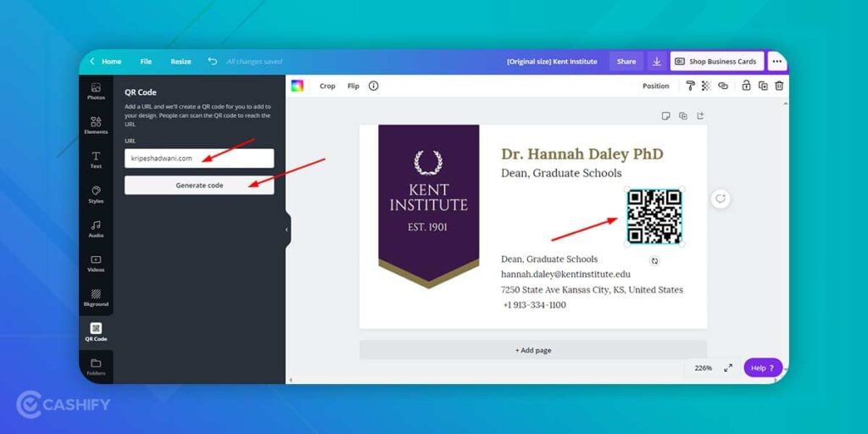Open the Folders sidebar panel
Image resolution: width=868 pixels, height=434 pixels.
click(96, 366)
